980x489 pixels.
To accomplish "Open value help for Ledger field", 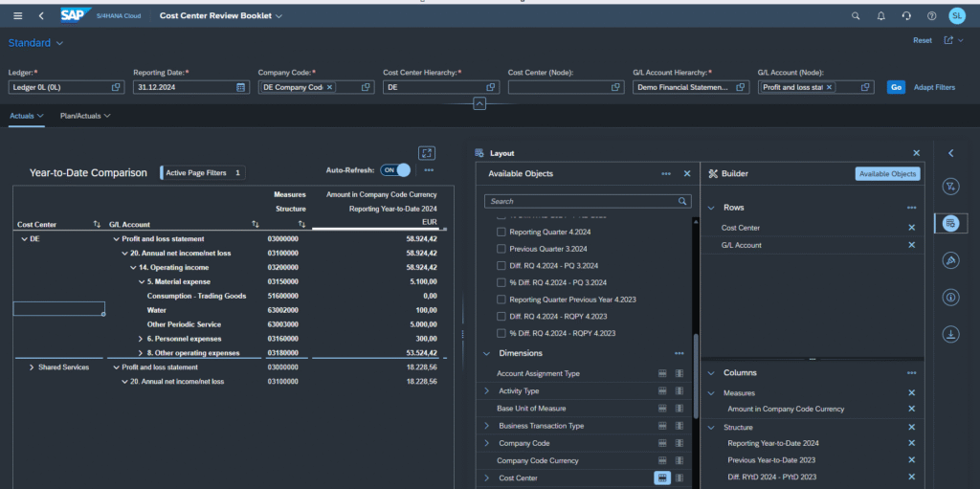I will [116, 87].
